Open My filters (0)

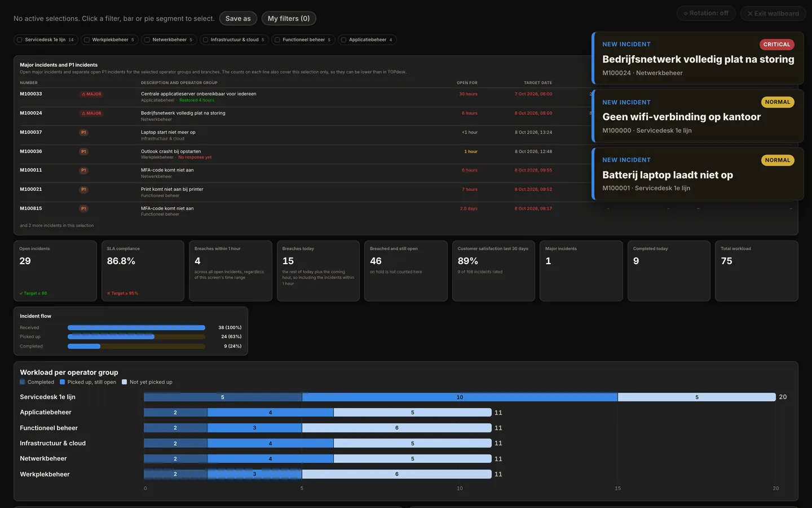(289, 19)
